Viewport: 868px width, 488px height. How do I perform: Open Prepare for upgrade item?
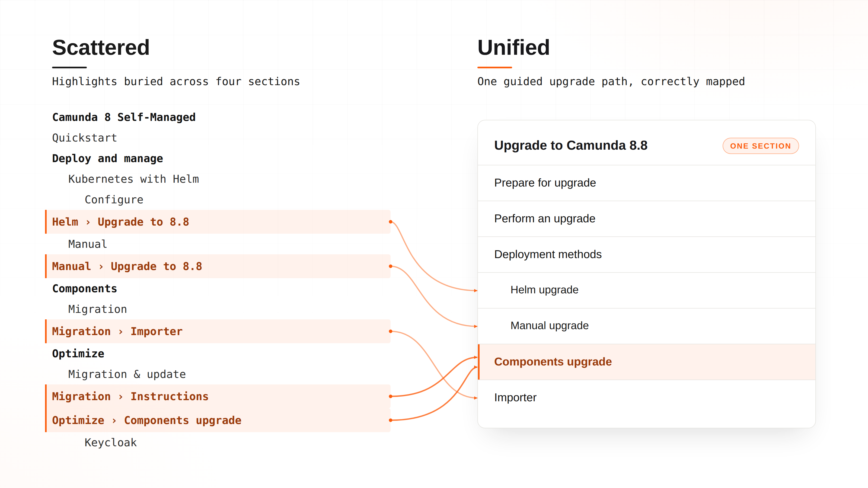coord(646,183)
